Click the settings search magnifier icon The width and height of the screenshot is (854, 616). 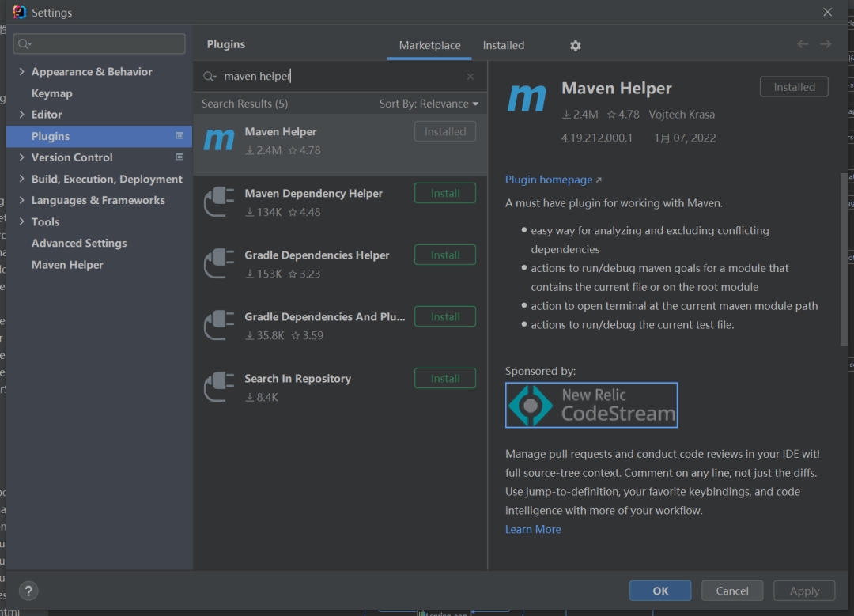[x=24, y=43]
